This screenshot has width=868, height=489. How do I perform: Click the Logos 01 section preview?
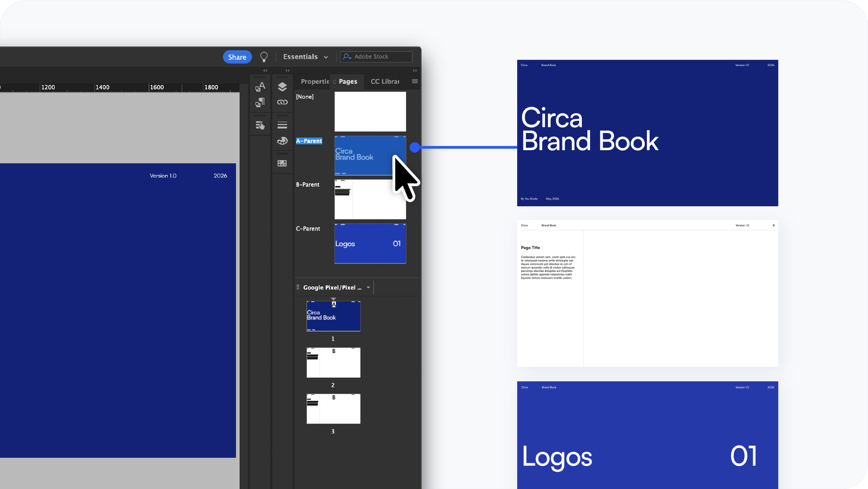(647, 435)
